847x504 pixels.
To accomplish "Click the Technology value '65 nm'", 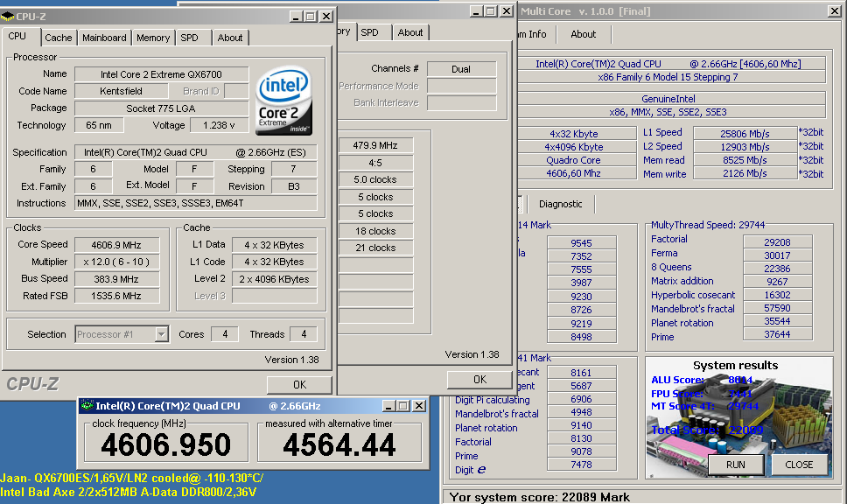I will [99, 125].
